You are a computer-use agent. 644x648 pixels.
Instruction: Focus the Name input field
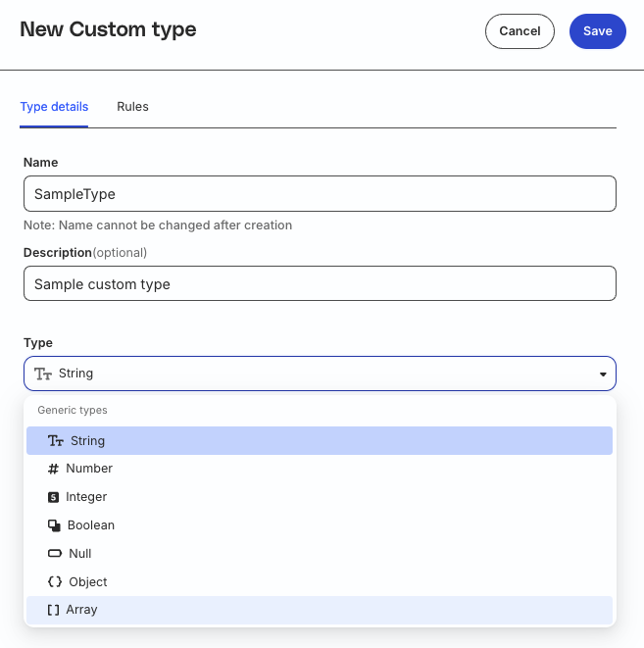pos(320,194)
